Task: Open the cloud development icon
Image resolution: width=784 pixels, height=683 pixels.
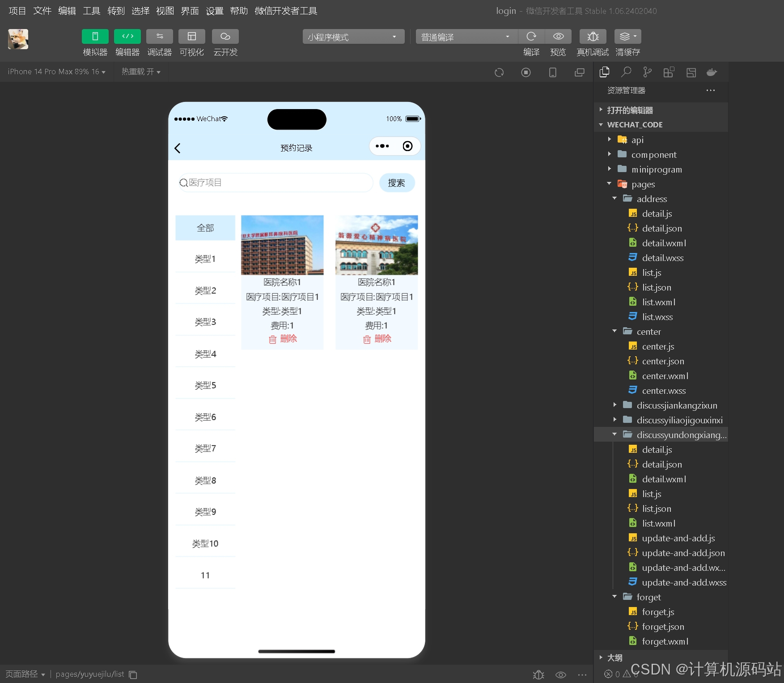Action: 225,37
